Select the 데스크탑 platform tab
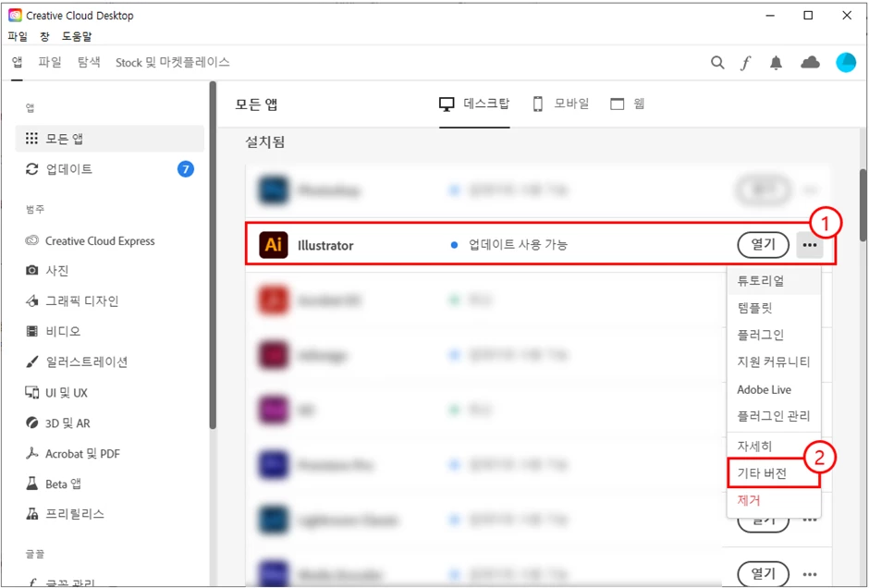Viewport: 869px width, 588px height. [474, 104]
